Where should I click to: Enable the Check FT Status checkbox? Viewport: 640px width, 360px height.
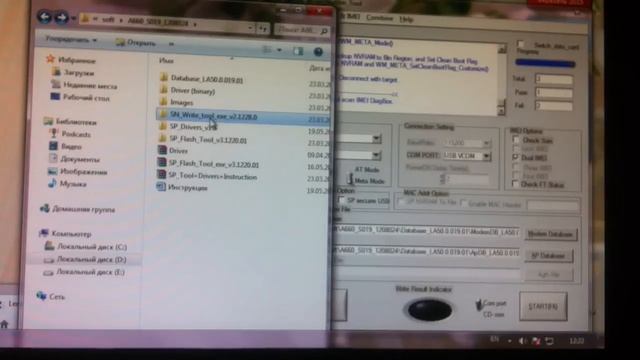click(515, 184)
